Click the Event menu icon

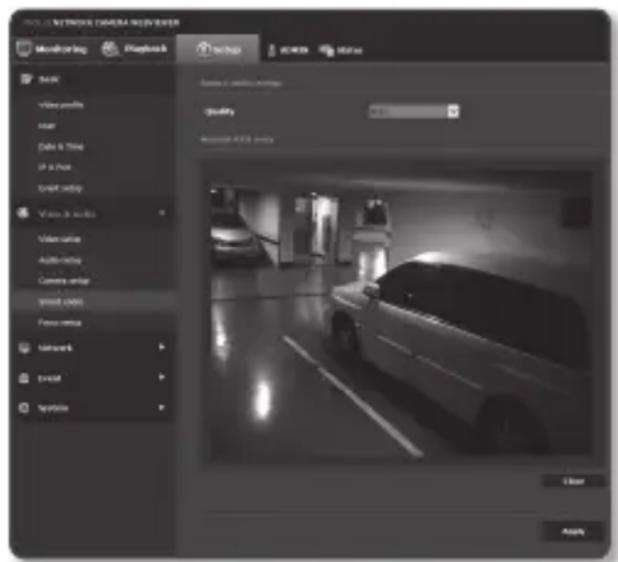[24, 378]
